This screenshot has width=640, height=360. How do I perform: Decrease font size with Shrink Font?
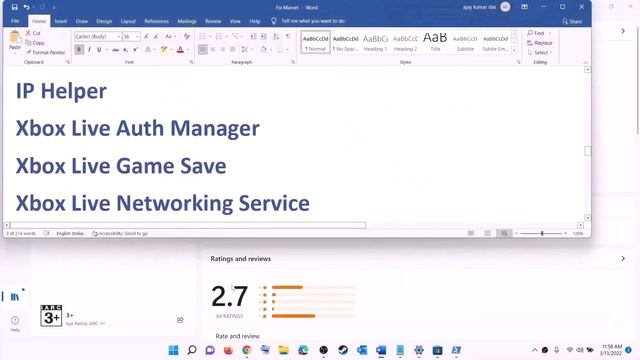click(156, 36)
